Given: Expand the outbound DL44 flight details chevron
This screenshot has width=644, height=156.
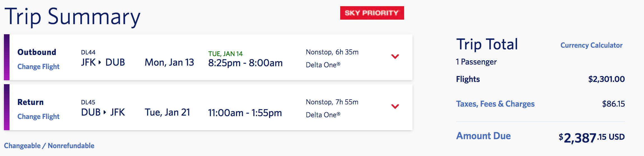Looking at the screenshot, I should 395,56.
